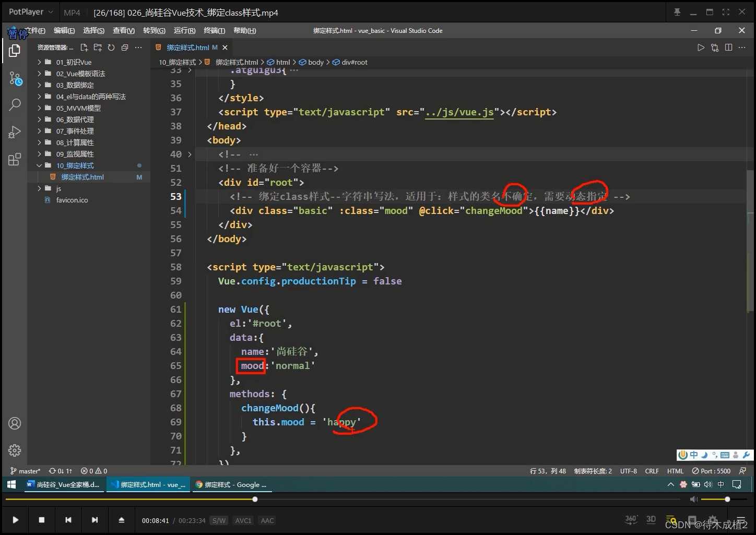Viewport: 756px width, 535px height.
Task: Change encoding via UTF-8 status item
Action: 629,471
